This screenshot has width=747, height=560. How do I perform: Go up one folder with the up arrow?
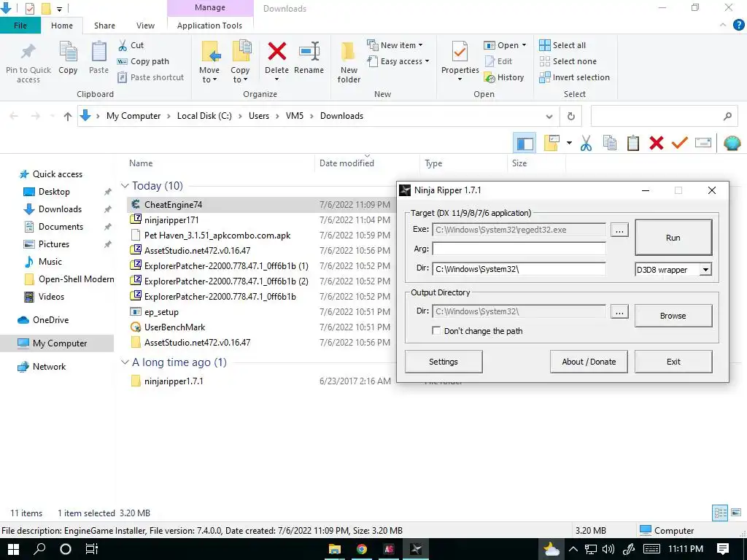68,116
